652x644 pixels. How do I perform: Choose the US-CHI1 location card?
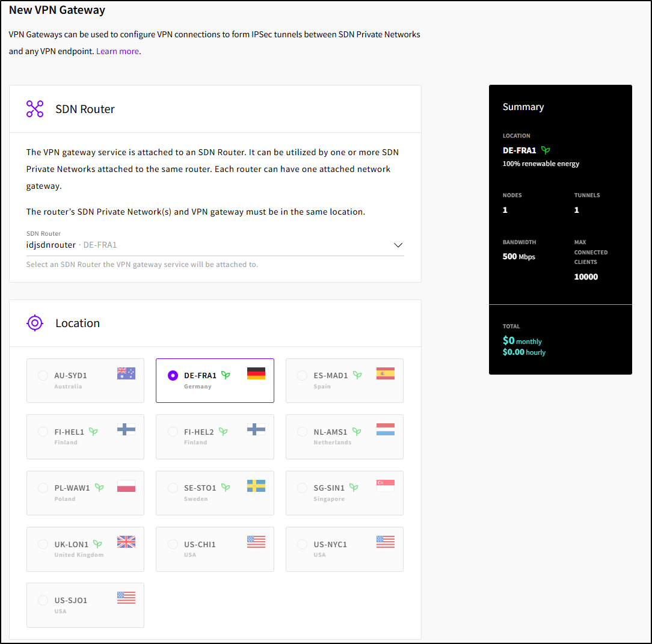(215, 549)
